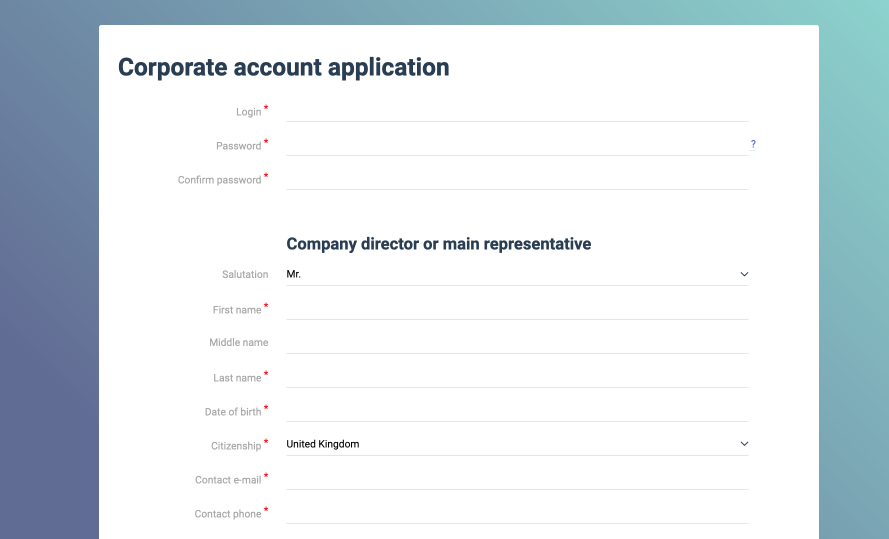Open the Citizenship dropdown showing United Kingdom

coord(517,444)
